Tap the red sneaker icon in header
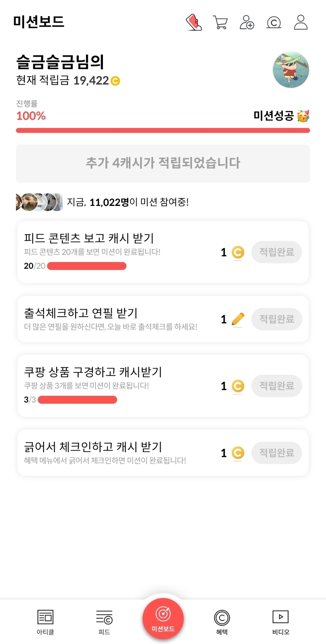The image size is (326, 644). (194, 22)
